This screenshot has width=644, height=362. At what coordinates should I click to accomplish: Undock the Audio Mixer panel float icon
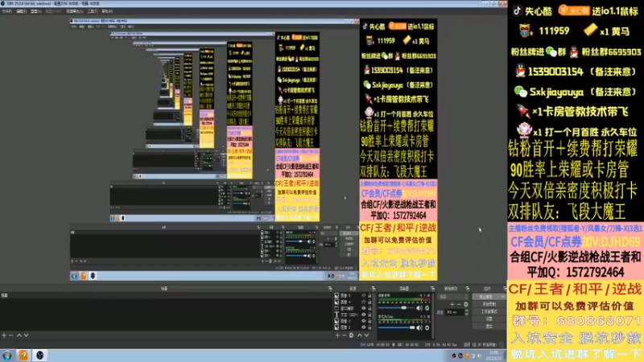pos(432,289)
